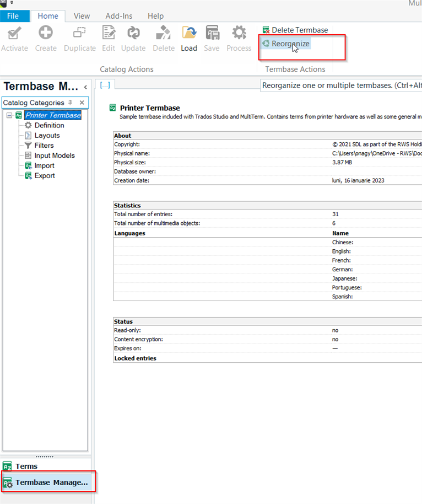
Task: Open the Quick Access Toolbar dropdown arrow
Action: pos(12,3)
